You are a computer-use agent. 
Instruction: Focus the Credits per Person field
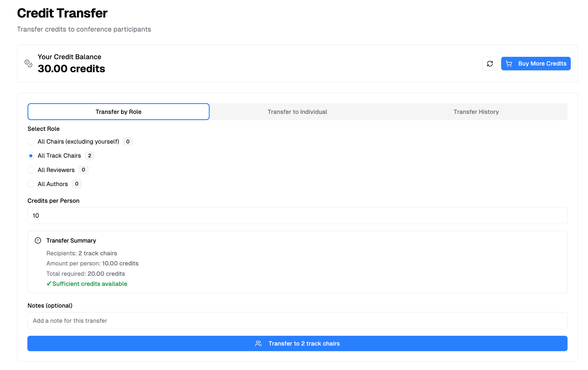coord(297,216)
